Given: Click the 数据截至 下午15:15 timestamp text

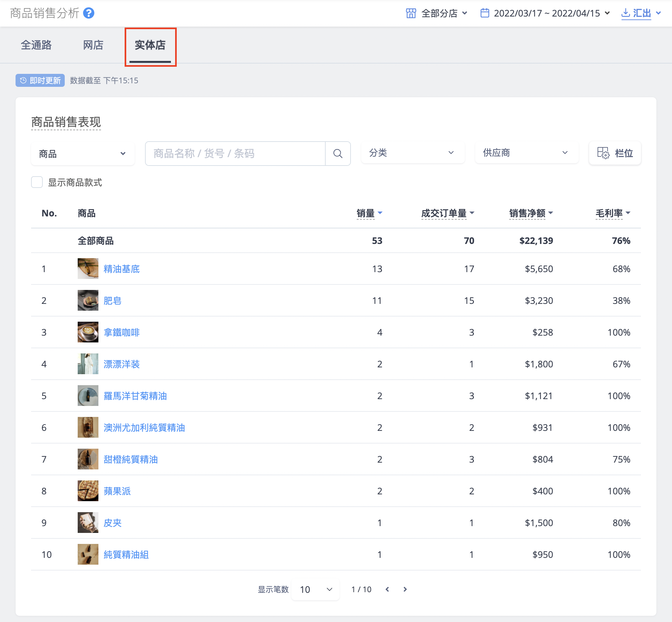Looking at the screenshot, I should (104, 80).
